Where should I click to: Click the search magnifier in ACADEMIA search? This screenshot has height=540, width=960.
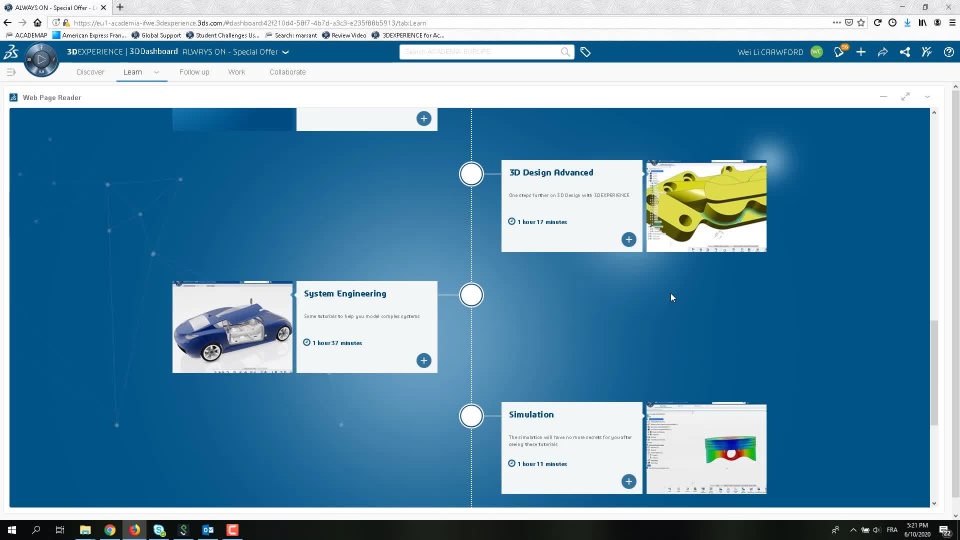click(565, 52)
